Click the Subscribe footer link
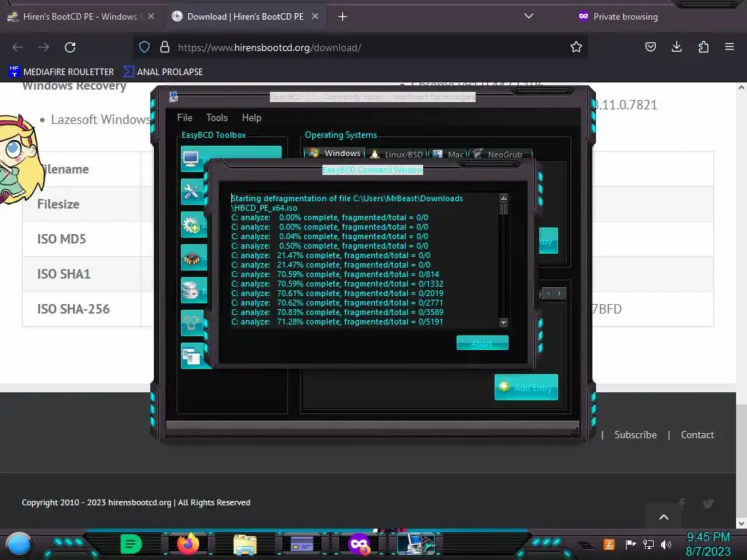This screenshot has height=560, width=747. 635,435
